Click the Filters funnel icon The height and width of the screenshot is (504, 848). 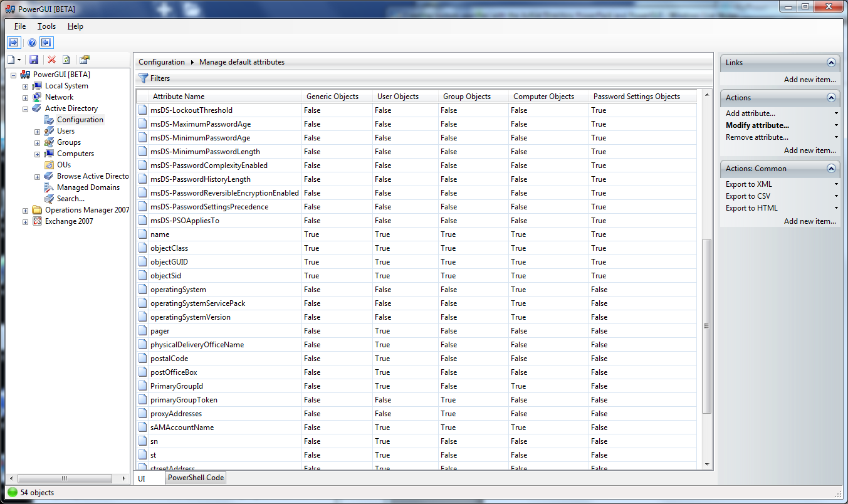click(143, 78)
